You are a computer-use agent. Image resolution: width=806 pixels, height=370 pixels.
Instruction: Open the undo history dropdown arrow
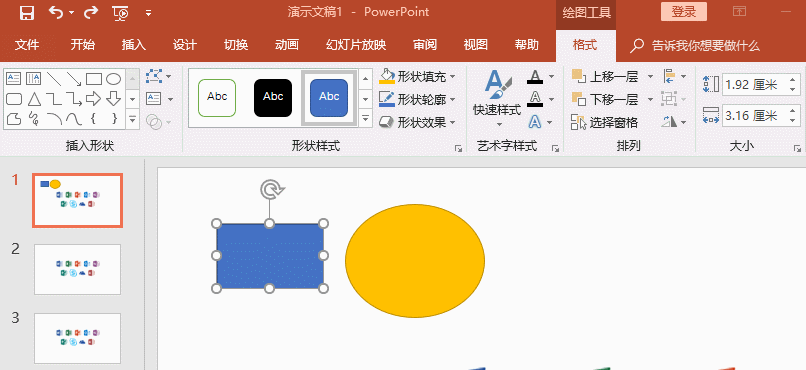point(71,13)
